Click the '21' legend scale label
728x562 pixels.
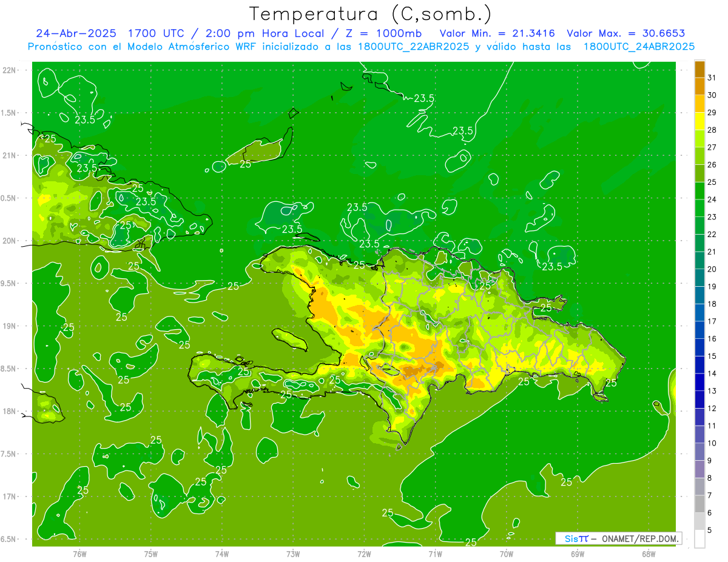pyautogui.click(x=712, y=252)
